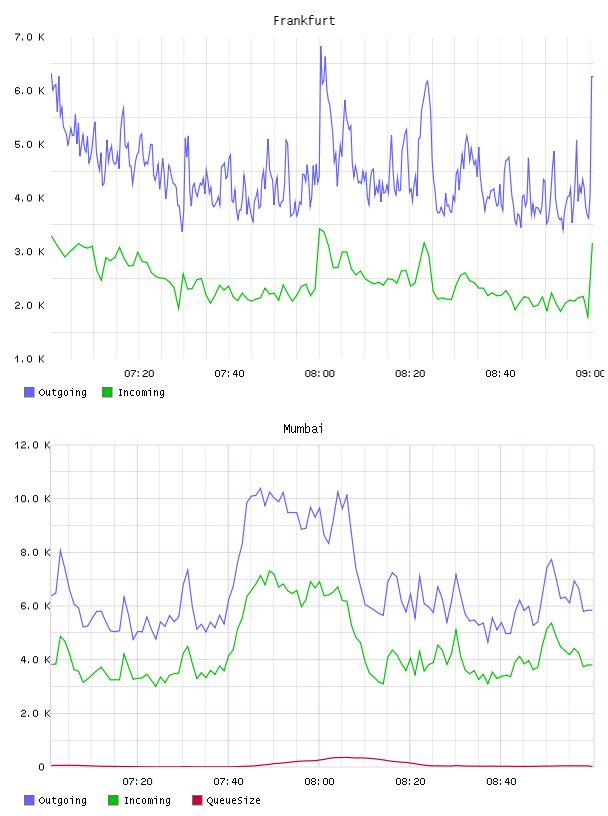Click the 08:00 time label under Frankfurt chart
Screen dimensions: 608x816
click(x=320, y=374)
